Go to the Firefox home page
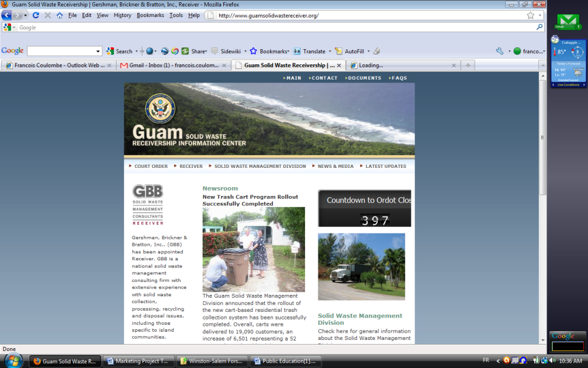Image resolution: width=588 pixels, height=368 pixels. tap(59, 15)
